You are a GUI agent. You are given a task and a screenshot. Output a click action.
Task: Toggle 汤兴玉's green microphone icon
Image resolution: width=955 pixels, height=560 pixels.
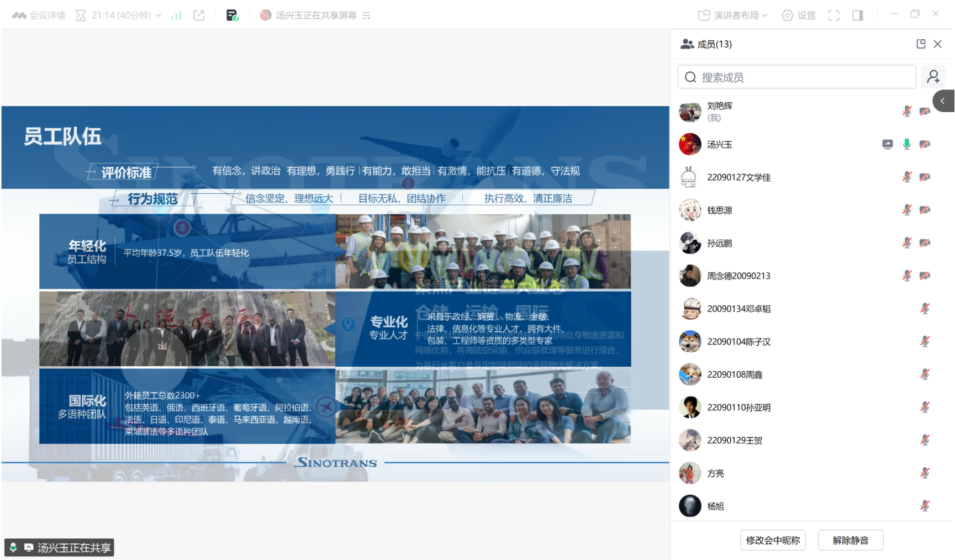(x=906, y=144)
